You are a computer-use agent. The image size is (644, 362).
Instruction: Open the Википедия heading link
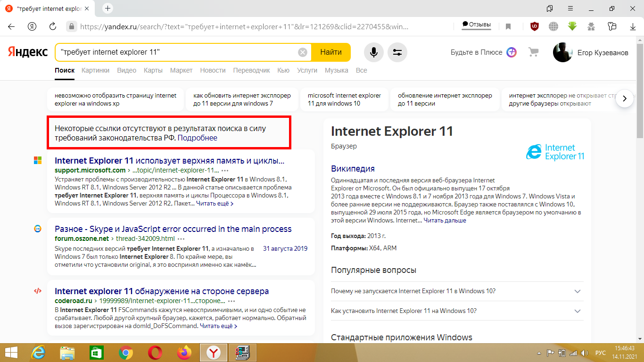(x=353, y=169)
